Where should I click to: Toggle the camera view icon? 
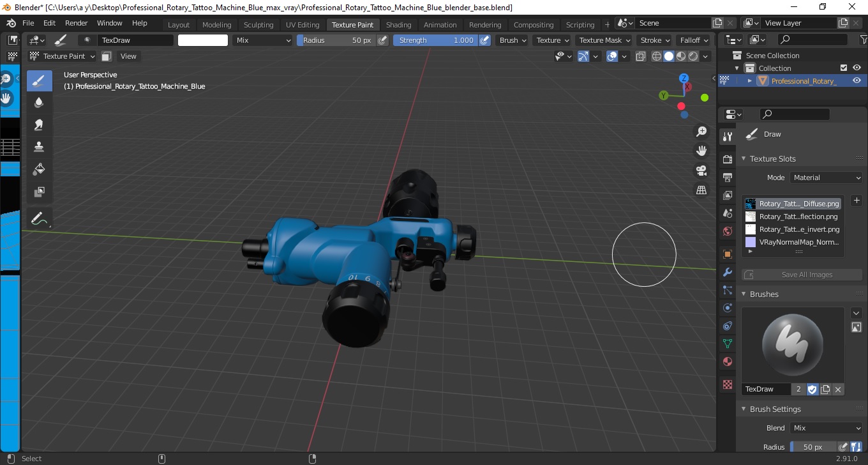point(701,171)
